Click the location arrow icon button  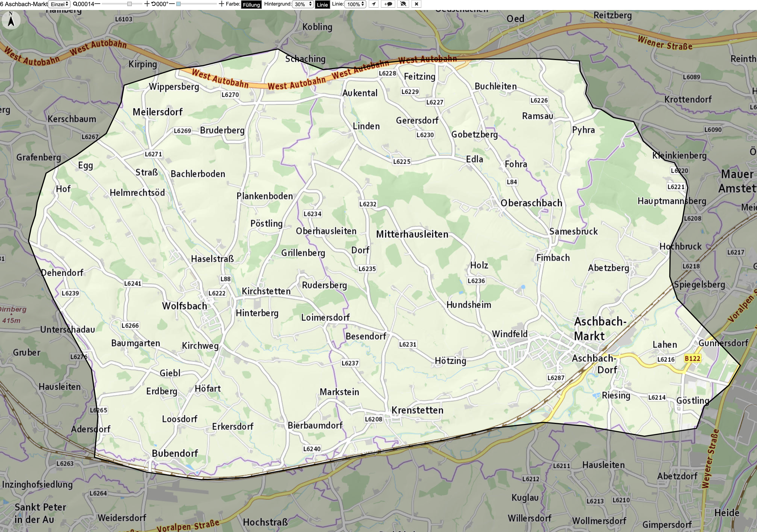pyautogui.click(x=374, y=4)
